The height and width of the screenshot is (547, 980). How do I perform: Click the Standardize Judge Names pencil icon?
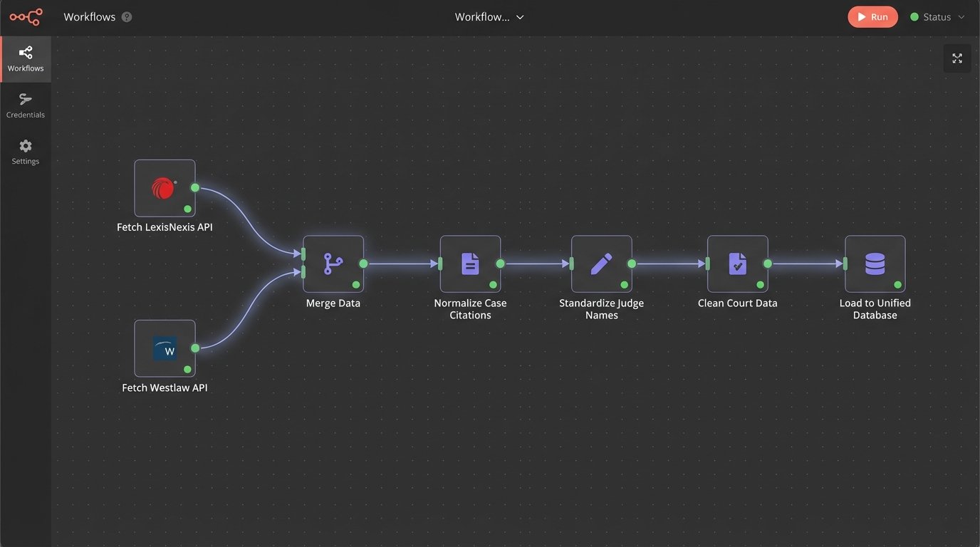pyautogui.click(x=601, y=264)
